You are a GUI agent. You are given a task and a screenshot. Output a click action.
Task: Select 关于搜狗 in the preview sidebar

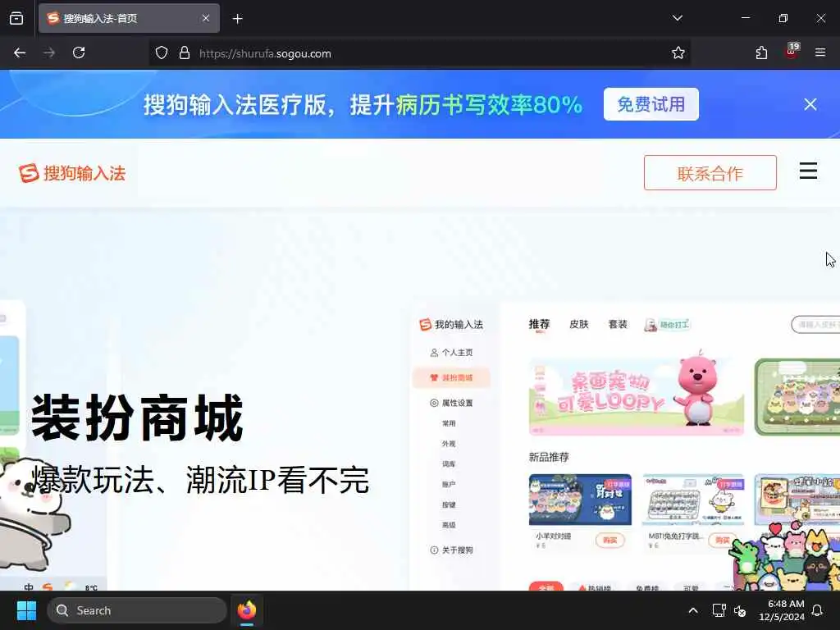pyautogui.click(x=452, y=550)
